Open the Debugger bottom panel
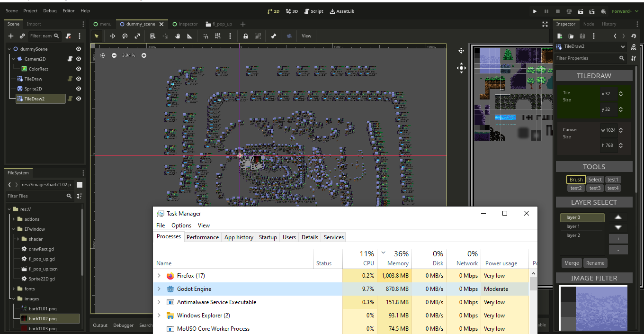 coord(123,325)
